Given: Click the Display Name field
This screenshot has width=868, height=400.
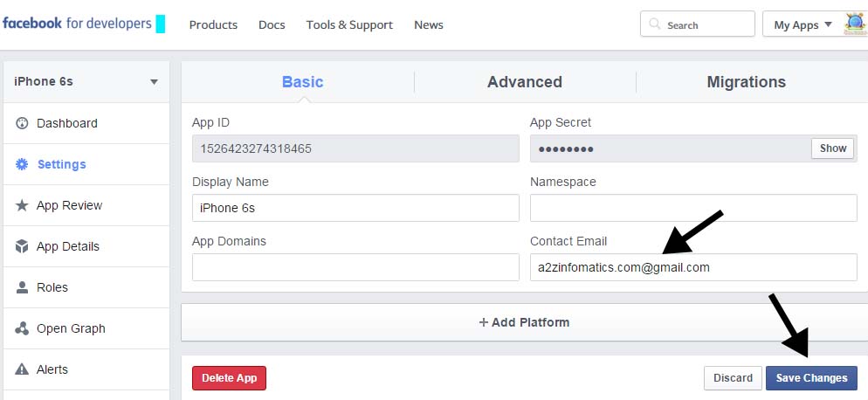Looking at the screenshot, I should coord(355,208).
